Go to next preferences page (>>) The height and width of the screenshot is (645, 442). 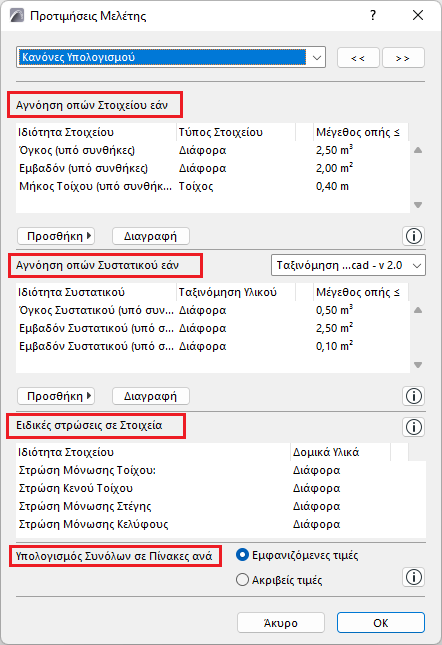[x=403, y=58]
